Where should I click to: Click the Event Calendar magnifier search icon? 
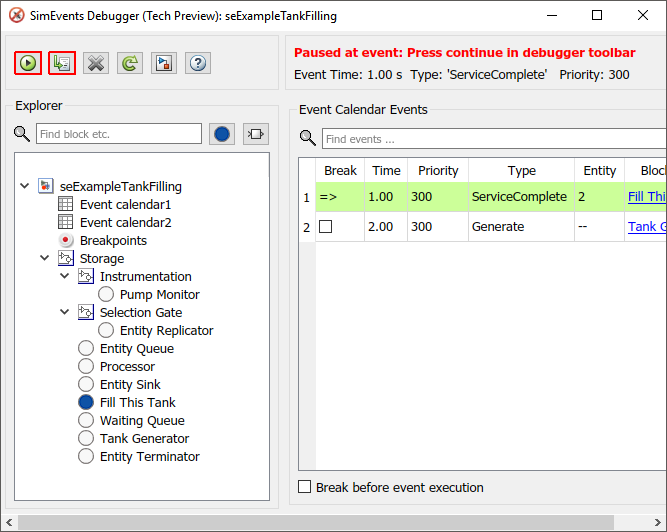[x=308, y=138]
